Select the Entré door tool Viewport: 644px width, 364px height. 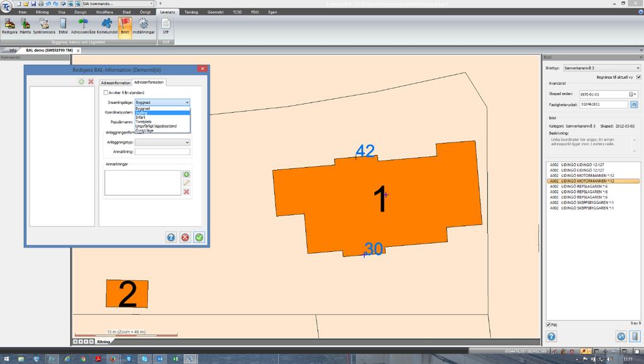point(63,26)
